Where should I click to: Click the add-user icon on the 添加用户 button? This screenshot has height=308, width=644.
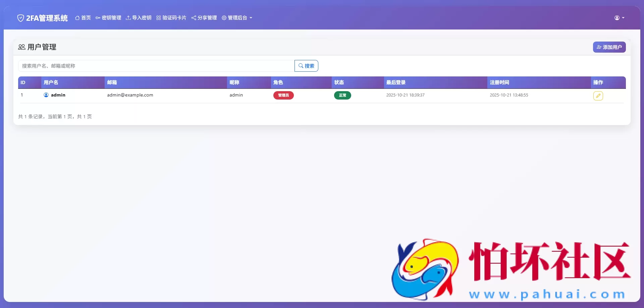600,47
